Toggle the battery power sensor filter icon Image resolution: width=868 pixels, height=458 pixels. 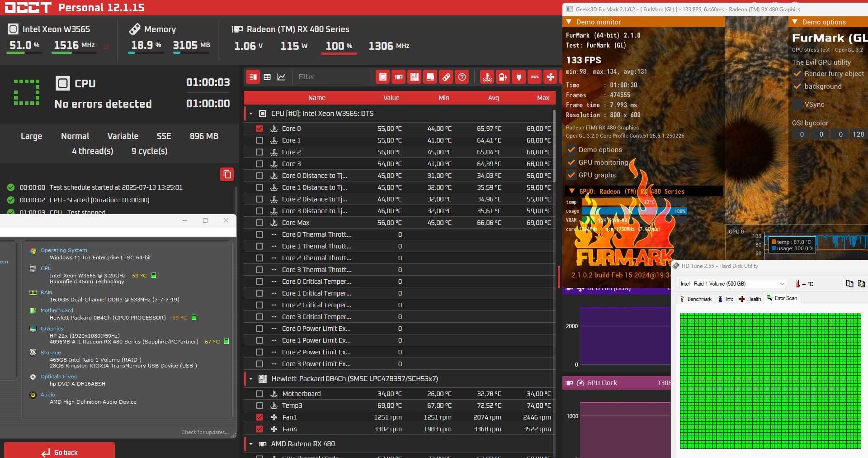coord(503,77)
